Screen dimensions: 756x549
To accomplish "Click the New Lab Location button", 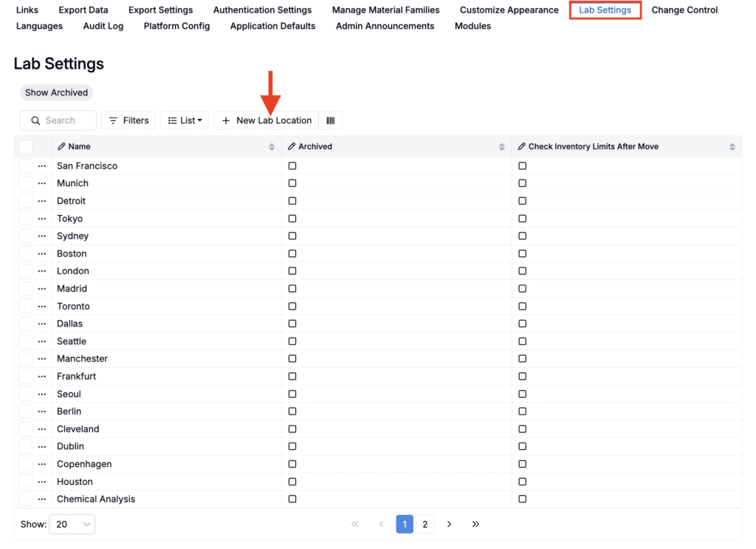I will 267,120.
